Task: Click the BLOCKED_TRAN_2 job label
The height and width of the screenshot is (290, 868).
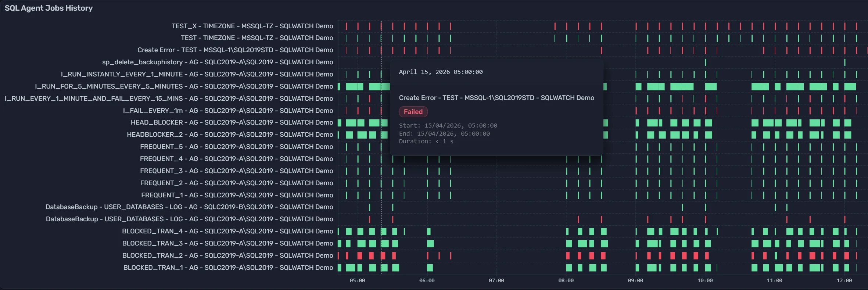Action: (227, 255)
